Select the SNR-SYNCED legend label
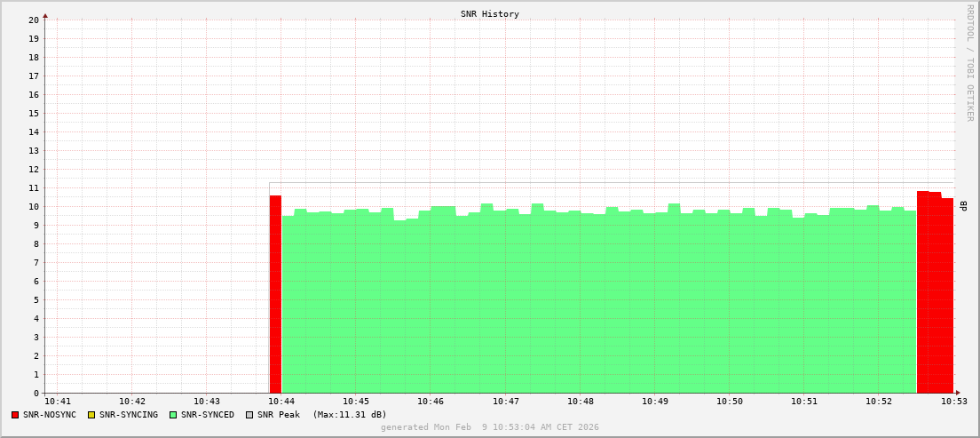Screen dimensions: 980x438 [208, 415]
